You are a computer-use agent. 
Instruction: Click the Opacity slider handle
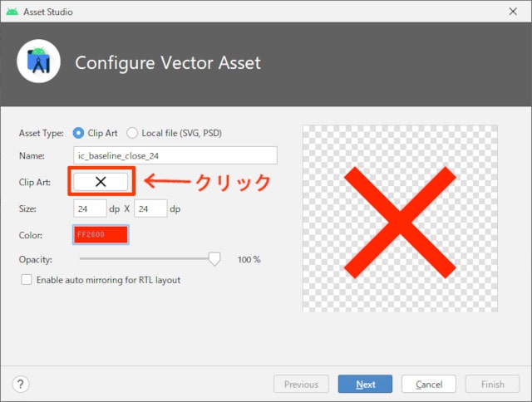coord(214,259)
